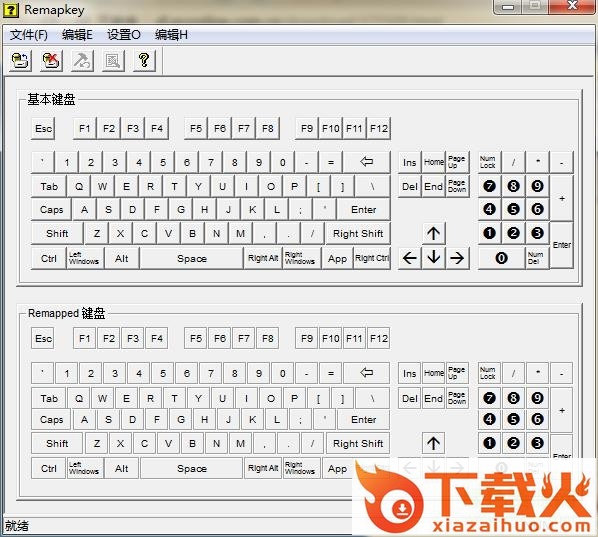
Task: Click End key in the Remapped keyboard
Action: click(434, 399)
